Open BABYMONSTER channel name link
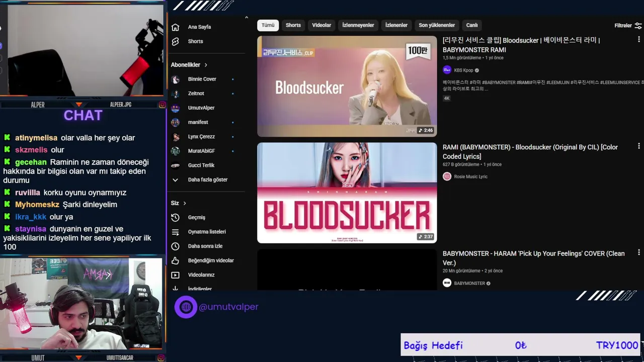The height and width of the screenshot is (362, 644). (469, 283)
